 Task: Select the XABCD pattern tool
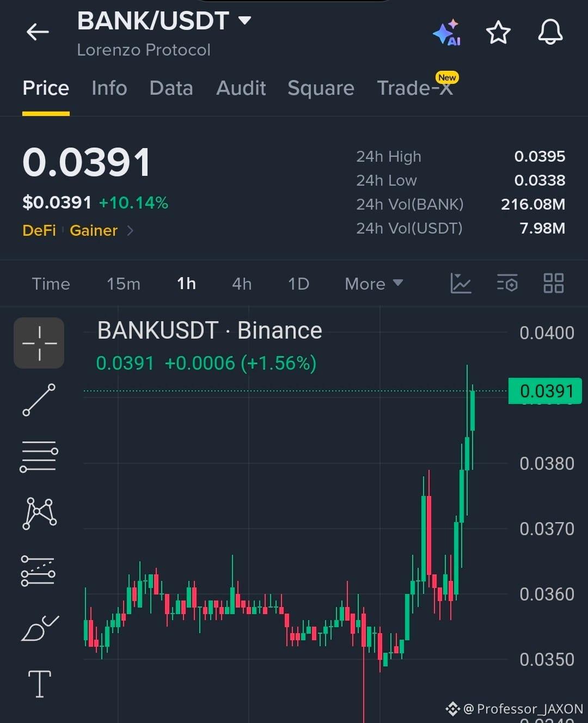(x=39, y=513)
